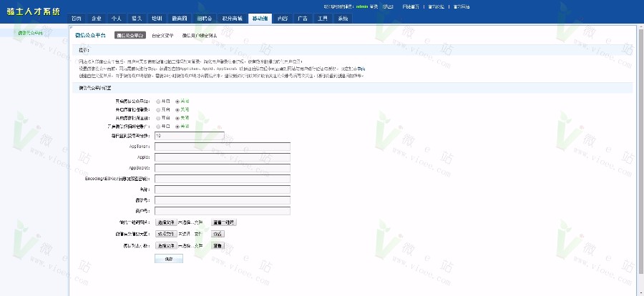This screenshot has width=644, height=296.
Task: Click the 退出 logout link
Action: coord(388,6)
